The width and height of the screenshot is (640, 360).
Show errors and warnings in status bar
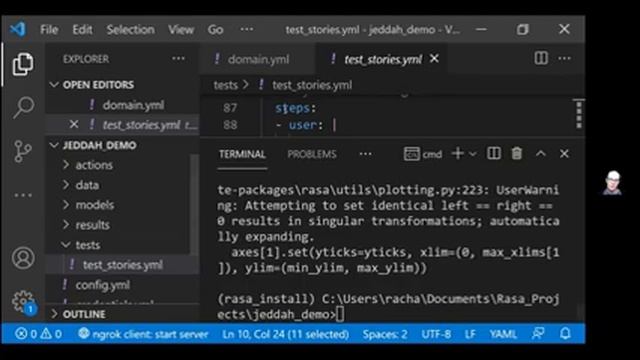38,334
